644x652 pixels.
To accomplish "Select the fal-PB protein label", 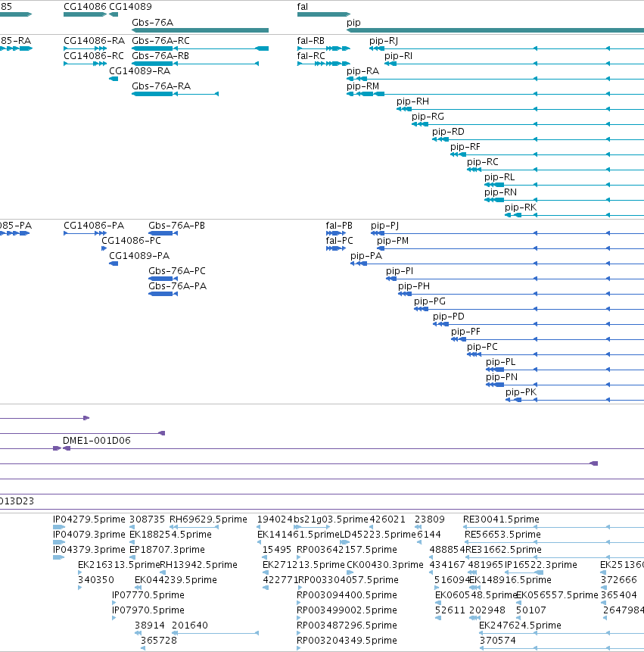I will tap(339, 226).
